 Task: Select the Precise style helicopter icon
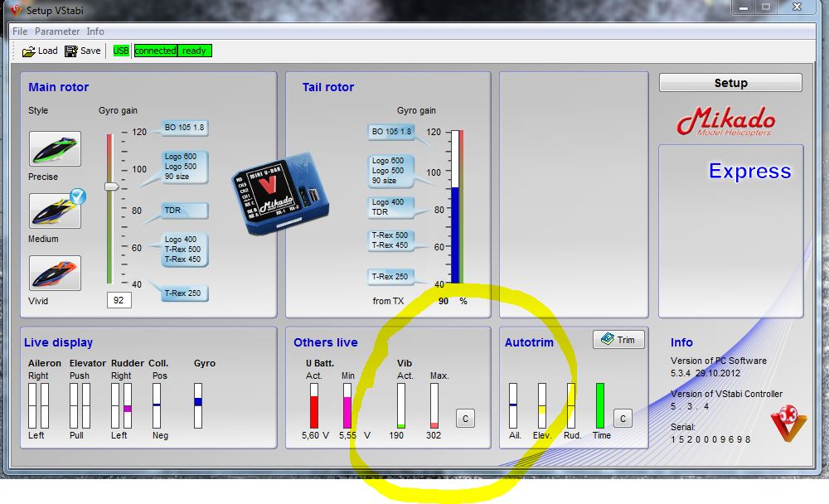coord(55,149)
